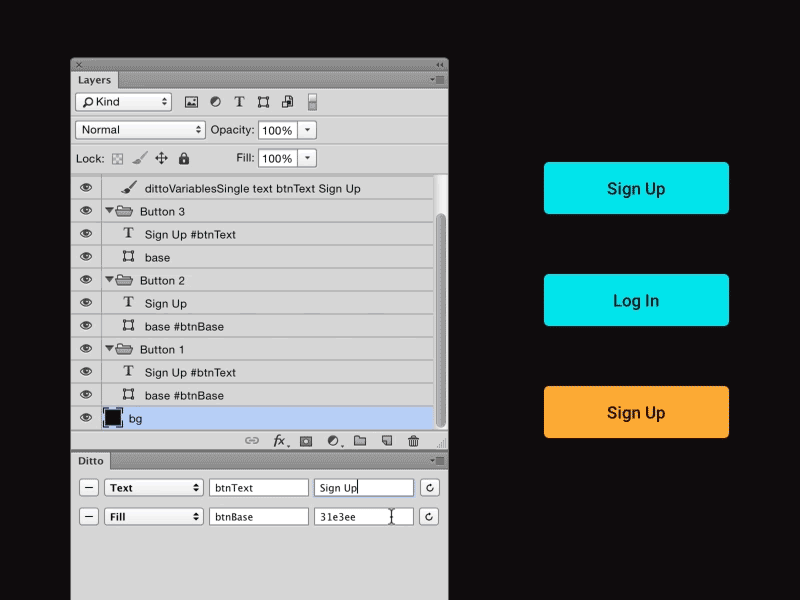
Task: Hide the base layer in Button 3
Action: [x=86, y=257]
